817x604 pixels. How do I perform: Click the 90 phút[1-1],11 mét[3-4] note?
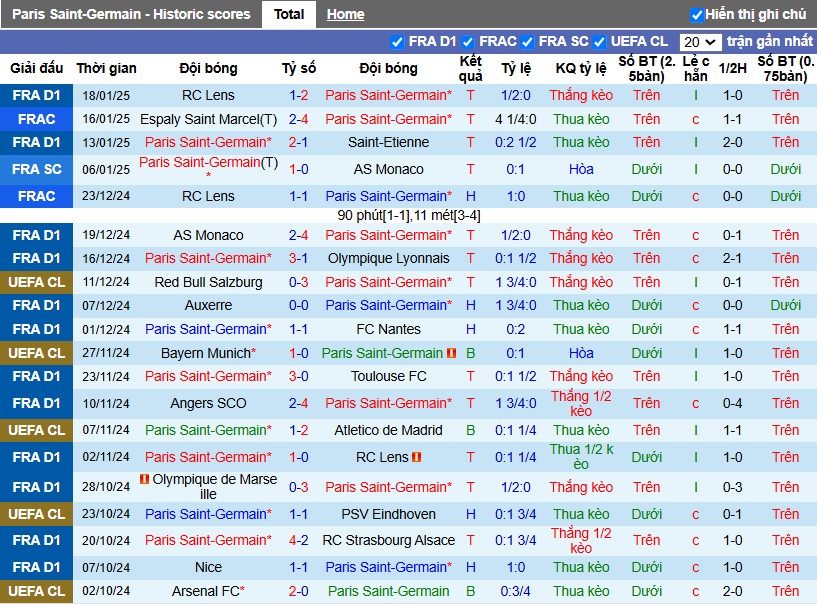click(x=408, y=216)
